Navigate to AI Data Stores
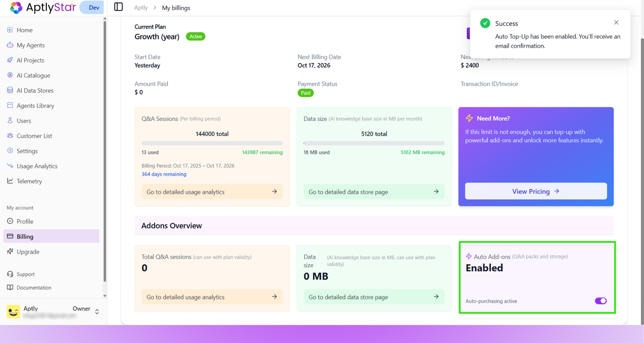 tap(35, 90)
